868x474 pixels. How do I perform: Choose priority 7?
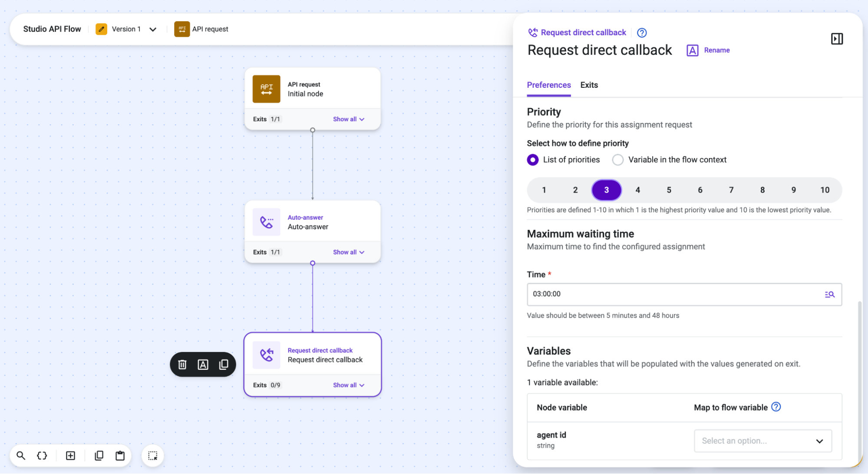click(x=731, y=190)
